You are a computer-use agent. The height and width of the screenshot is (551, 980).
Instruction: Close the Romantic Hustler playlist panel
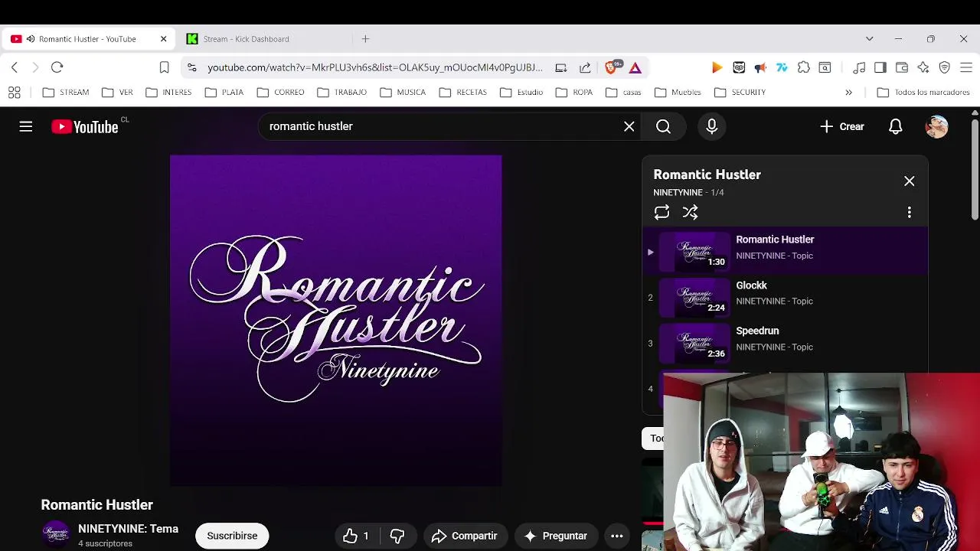click(909, 181)
